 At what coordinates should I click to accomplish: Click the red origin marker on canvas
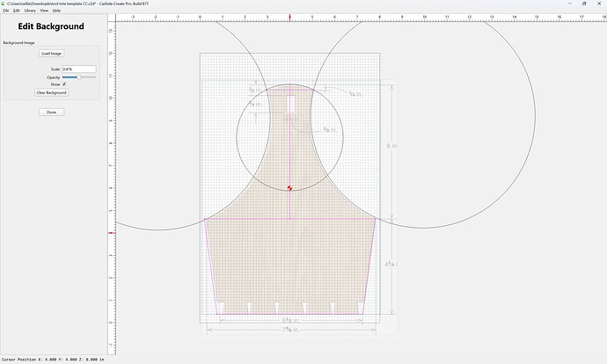pyautogui.click(x=289, y=188)
